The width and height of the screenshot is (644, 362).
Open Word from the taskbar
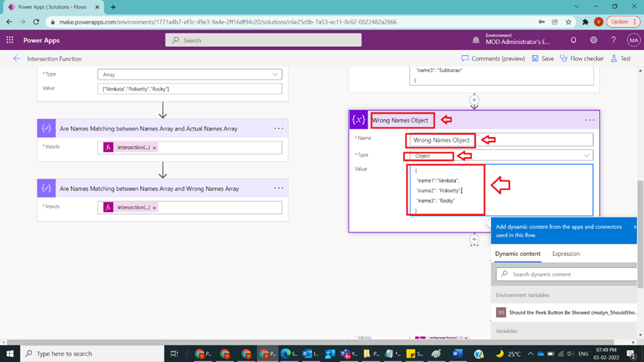click(457, 354)
